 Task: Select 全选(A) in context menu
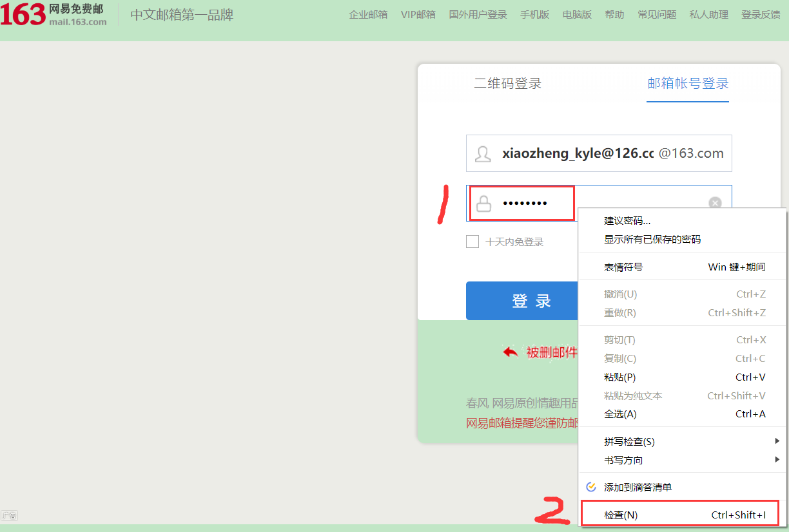pos(683,413)
